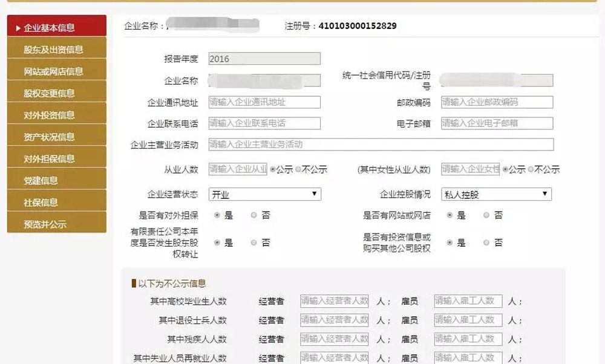605x364 pixels.
Task: Focus the 邮政编码 text box
Action: point(497,102)
